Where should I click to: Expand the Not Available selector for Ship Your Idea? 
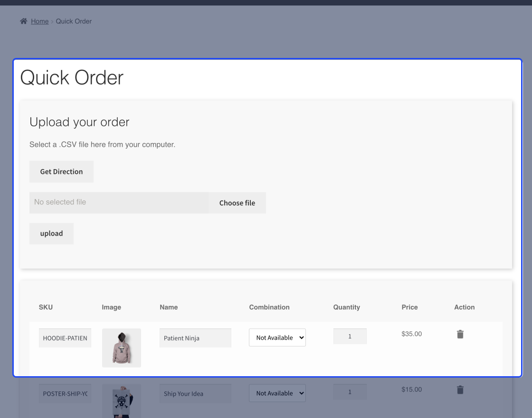[x=277, y=393]
